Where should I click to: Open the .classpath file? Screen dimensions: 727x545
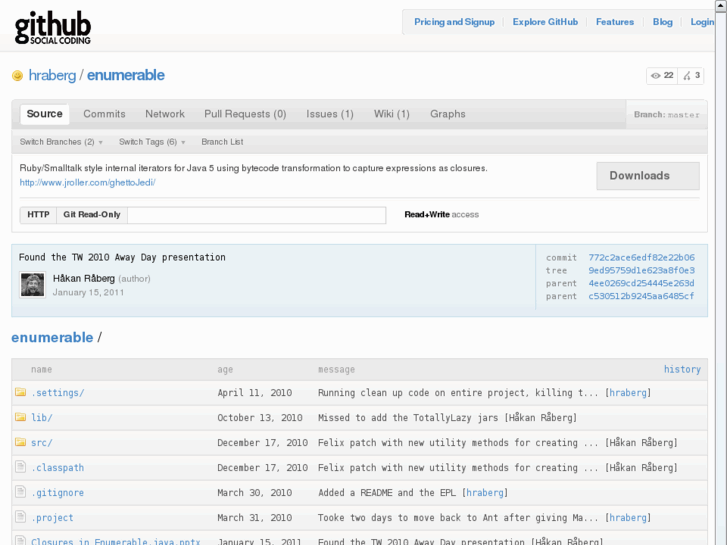coord(57,468)
